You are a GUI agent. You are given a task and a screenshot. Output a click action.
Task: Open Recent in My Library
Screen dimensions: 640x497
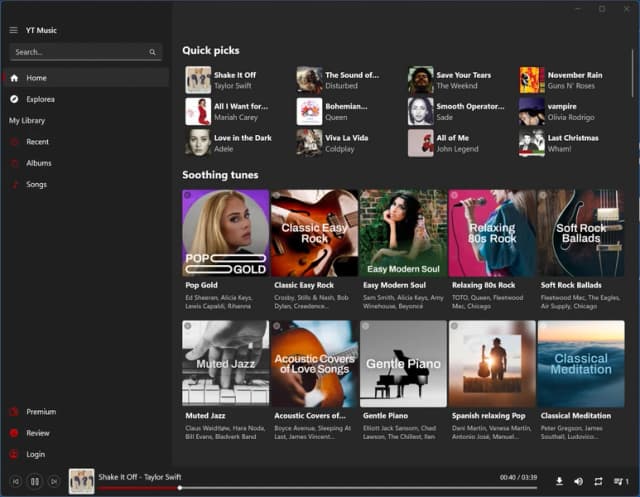click(85, 142)
